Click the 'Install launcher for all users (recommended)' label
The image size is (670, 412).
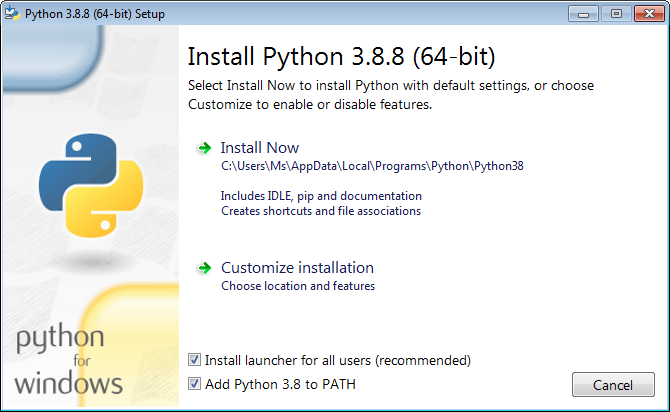tap(338, 360)
